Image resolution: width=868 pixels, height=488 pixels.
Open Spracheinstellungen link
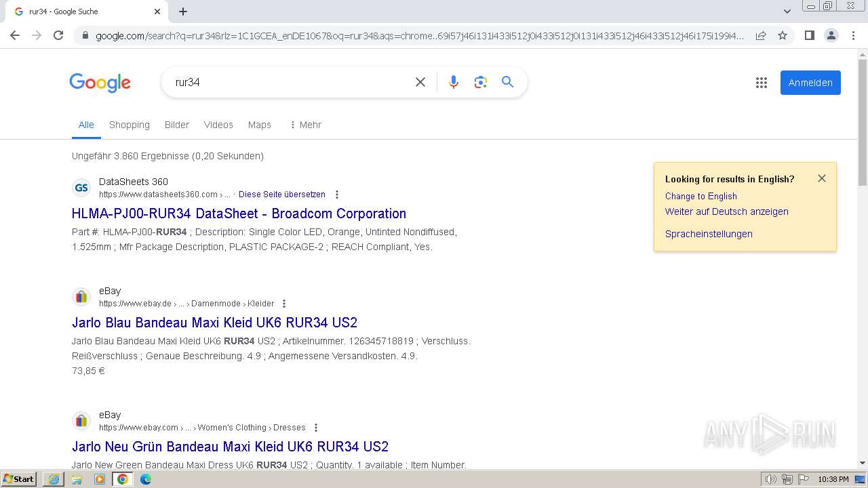(709, 234)
